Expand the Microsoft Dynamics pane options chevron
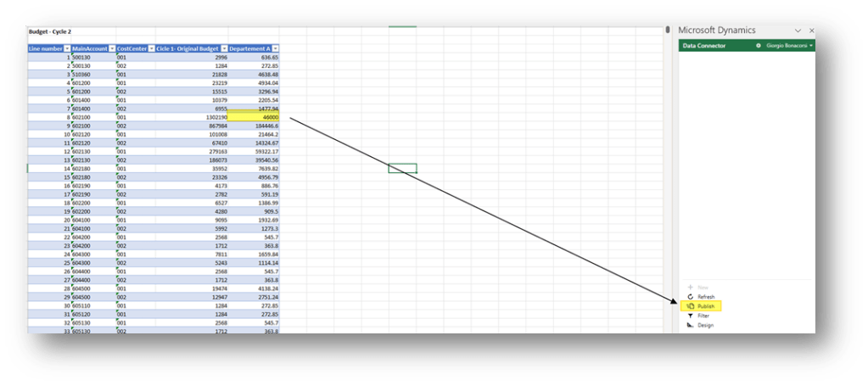Screen dimensions: 868x386 (x=799, y=31)
